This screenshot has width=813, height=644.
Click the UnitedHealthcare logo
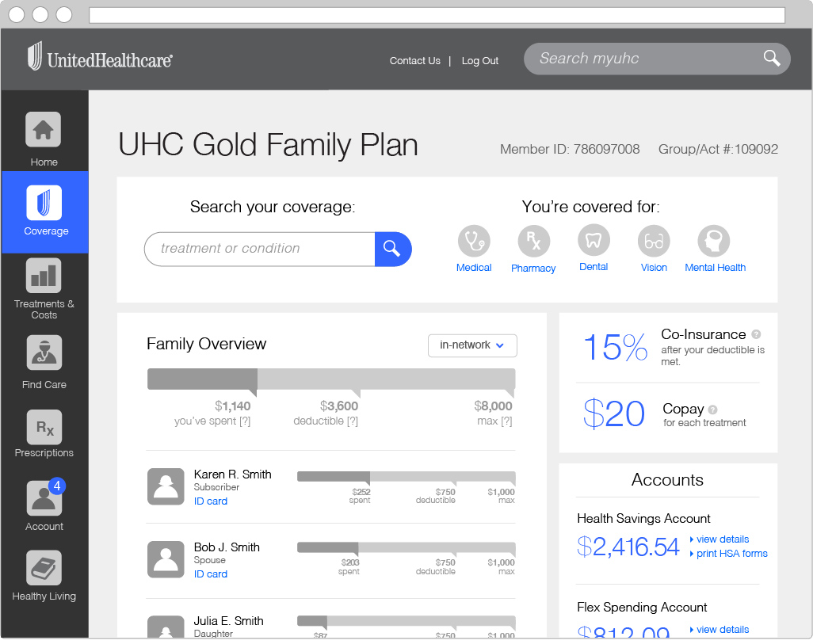[x=100, y=56]
